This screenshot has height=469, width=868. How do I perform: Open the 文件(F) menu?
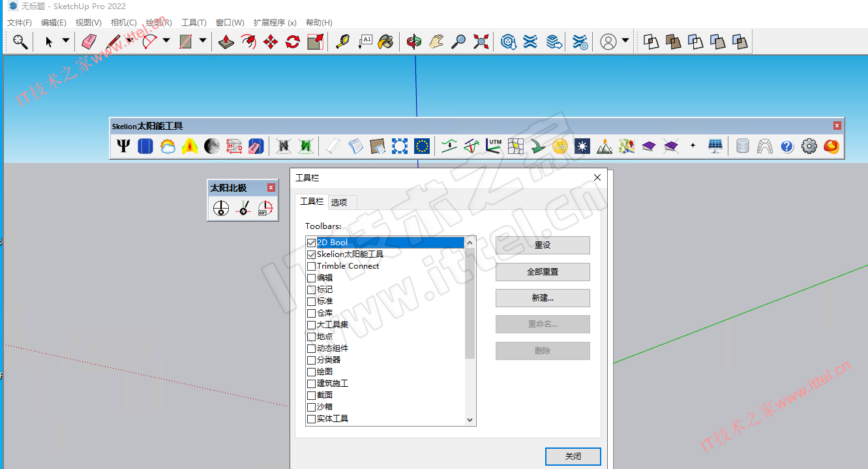click(x=20, y=22)
